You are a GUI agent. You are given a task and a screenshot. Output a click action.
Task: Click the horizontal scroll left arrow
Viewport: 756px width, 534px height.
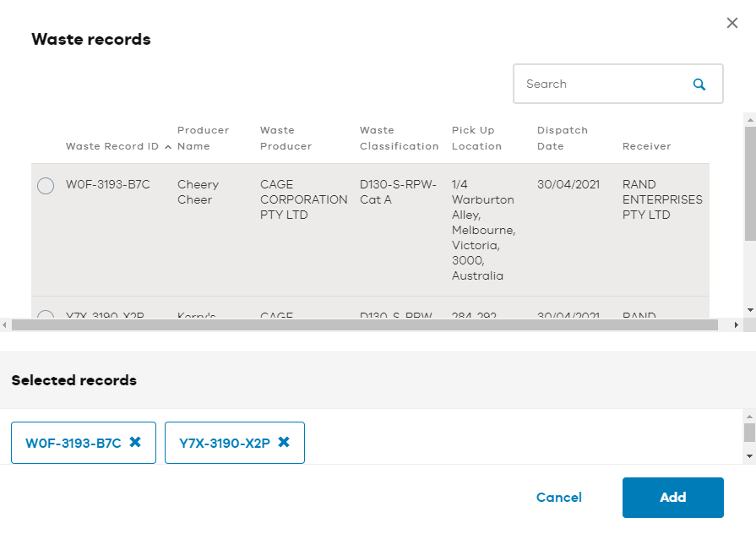click(5, 325)
